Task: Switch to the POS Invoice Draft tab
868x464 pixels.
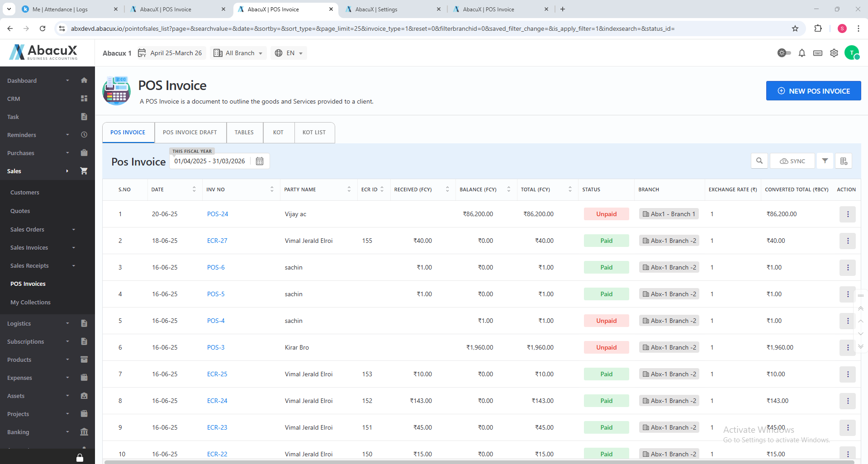Action: tap(190, 133)
